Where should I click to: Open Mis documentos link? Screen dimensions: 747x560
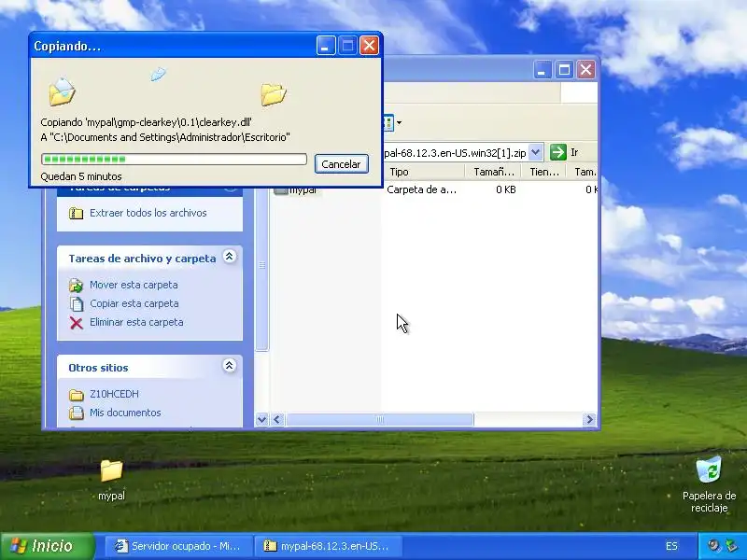pos(125,413)
